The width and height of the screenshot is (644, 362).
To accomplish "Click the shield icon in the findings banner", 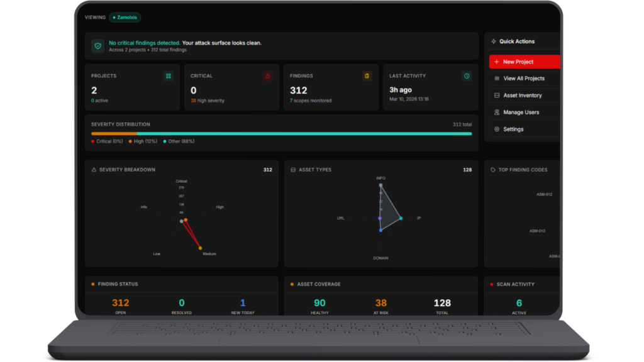I will [x=97, y=46].
